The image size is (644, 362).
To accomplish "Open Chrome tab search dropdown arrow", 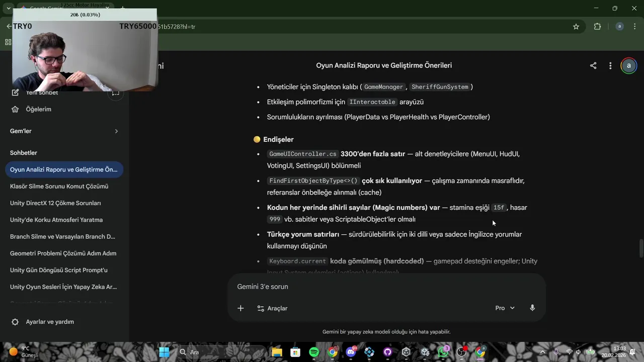I will [x=9, y=9].
